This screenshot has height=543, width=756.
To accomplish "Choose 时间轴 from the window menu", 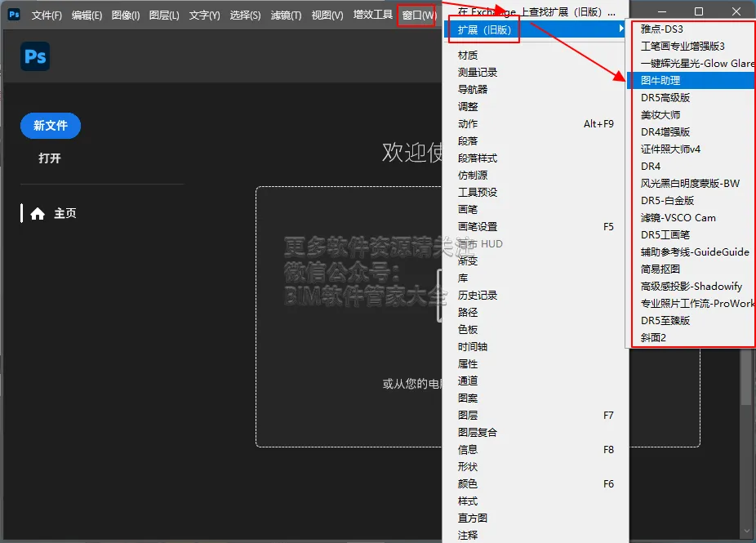I will click(536, 347).
